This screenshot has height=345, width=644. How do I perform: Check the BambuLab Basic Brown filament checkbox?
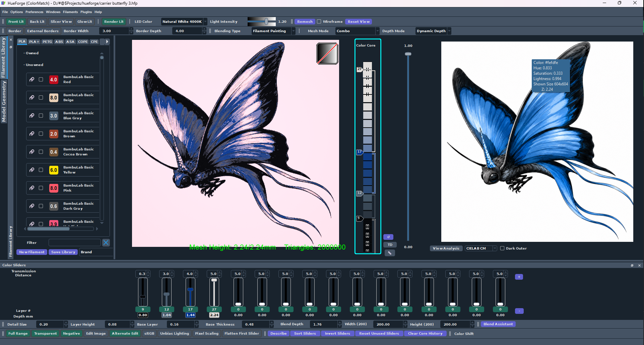41,134
